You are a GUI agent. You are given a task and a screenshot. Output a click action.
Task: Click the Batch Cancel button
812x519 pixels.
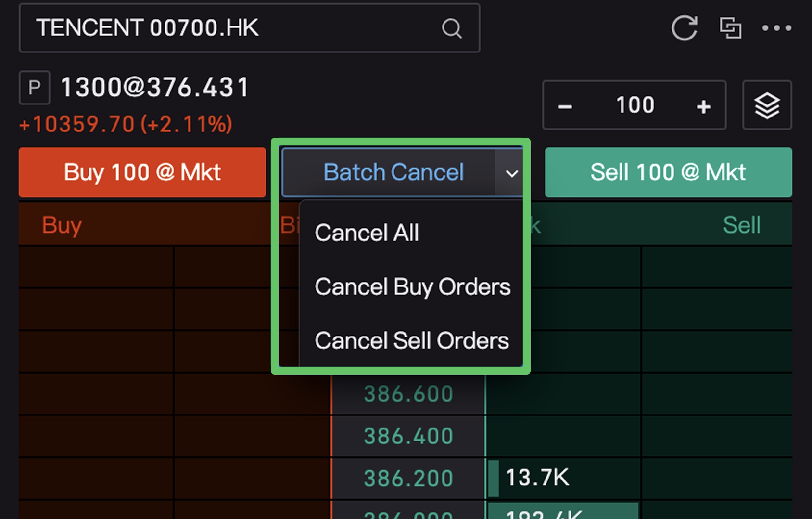click(x=393, y=172)
